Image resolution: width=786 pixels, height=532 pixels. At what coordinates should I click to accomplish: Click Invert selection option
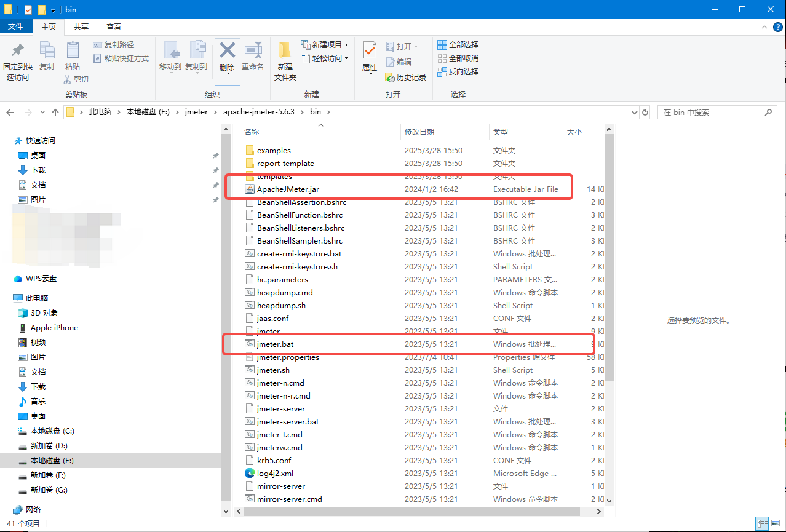tap(458, 72)
